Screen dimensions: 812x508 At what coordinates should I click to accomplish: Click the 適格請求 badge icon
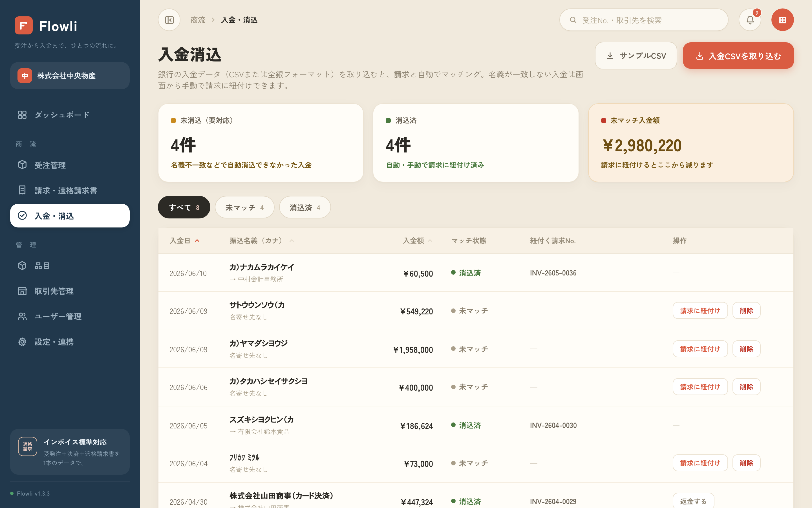(x=28, y=446)
